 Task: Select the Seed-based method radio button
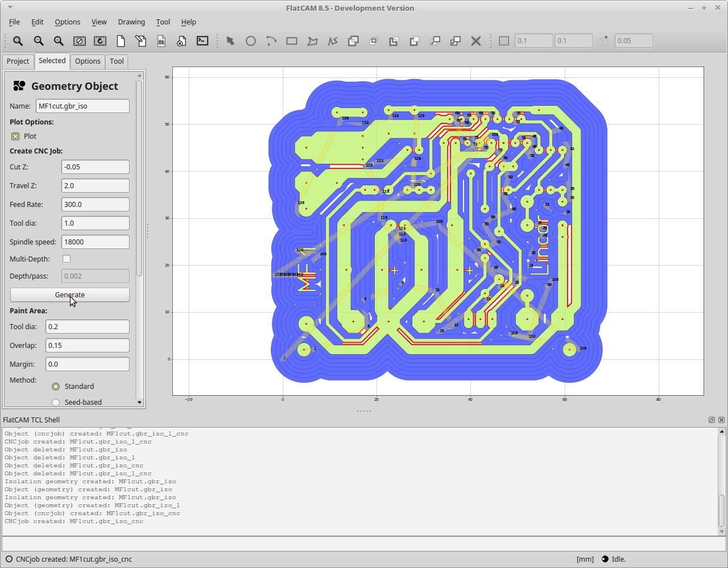pyautogui.click(x=56, y=402)
